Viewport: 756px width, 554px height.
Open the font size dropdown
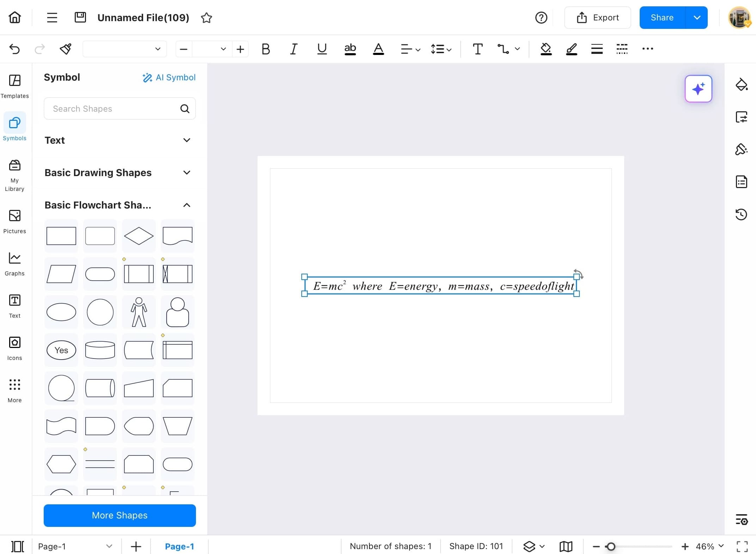pyautogui.click(x=223, y=49)
